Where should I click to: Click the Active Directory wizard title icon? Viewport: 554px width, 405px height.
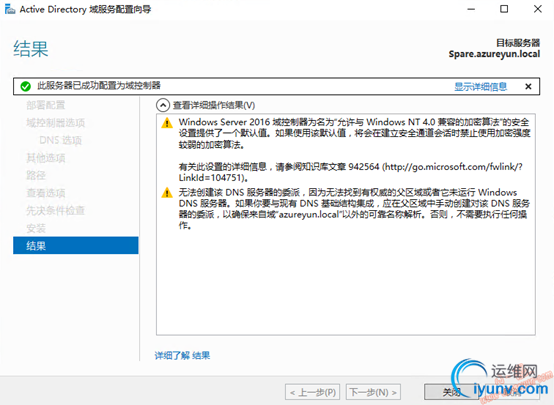tap(10, 9)
